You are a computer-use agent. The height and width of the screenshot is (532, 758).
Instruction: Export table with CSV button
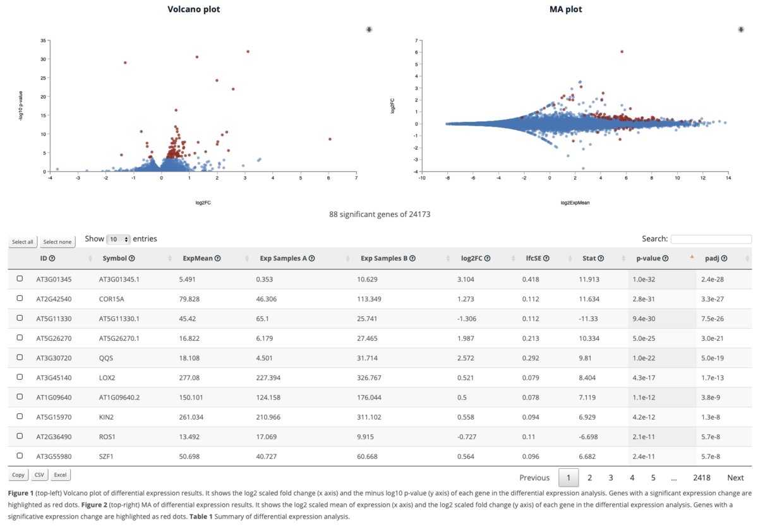(x=39, y=475)
